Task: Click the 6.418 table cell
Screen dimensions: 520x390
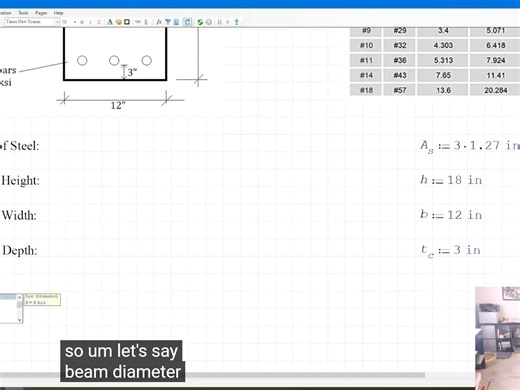Action: point(495,45)
